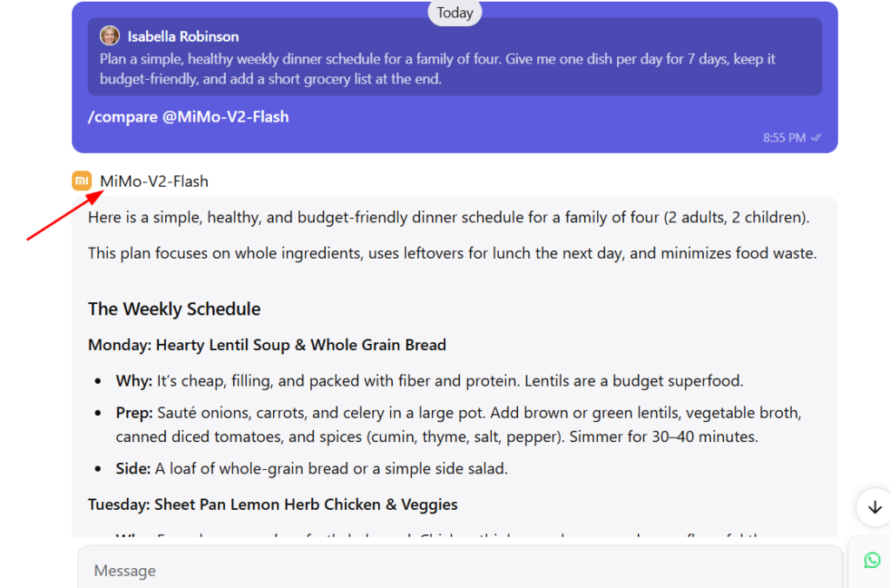Click the Today date pill
Image resolution: width=890 pixels, height=588 pixels.
455,12
